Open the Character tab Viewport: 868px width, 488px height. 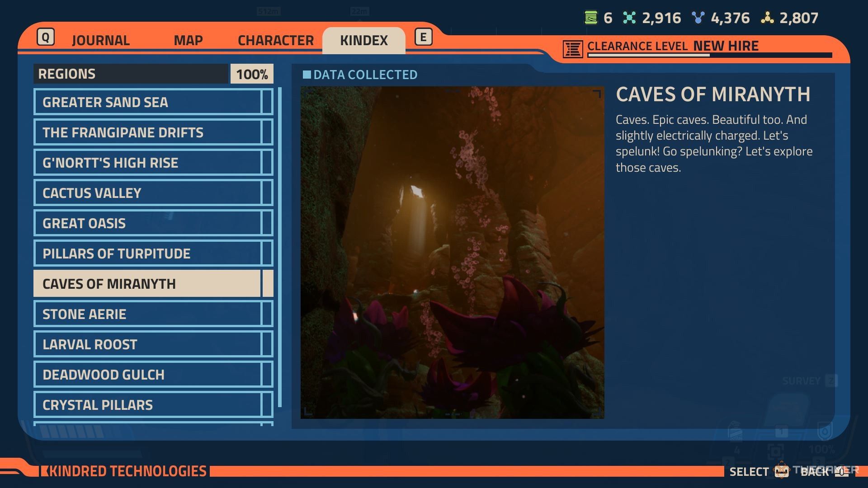click(x=275, y=40)
